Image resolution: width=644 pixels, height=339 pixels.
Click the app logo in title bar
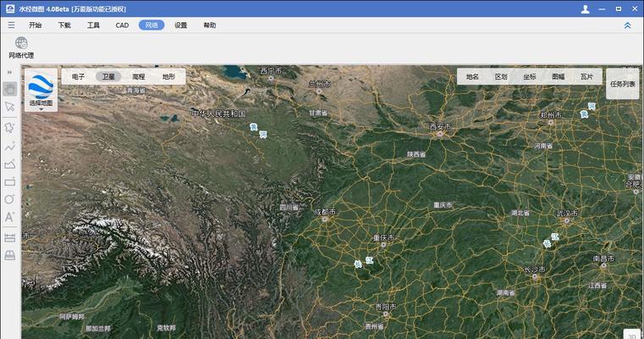pyautogui.click(x=10, y=8)
